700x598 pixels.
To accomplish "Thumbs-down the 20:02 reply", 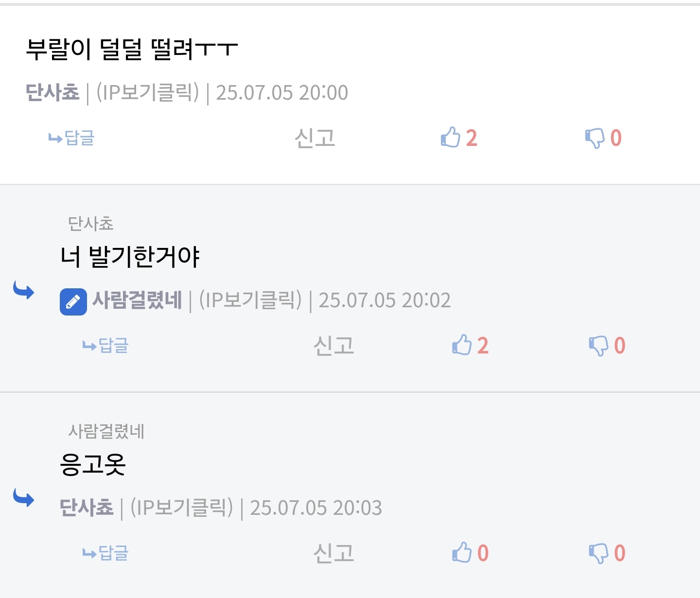I will (x=607, y=346).
